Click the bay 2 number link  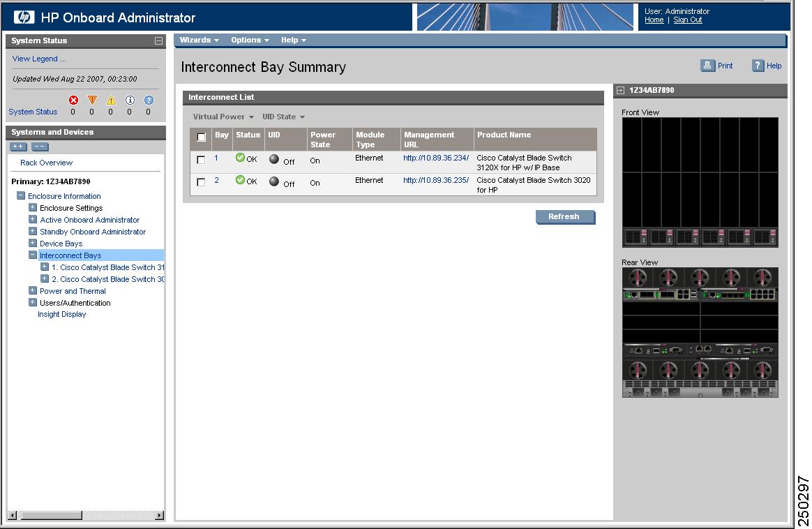coord(216,180)
